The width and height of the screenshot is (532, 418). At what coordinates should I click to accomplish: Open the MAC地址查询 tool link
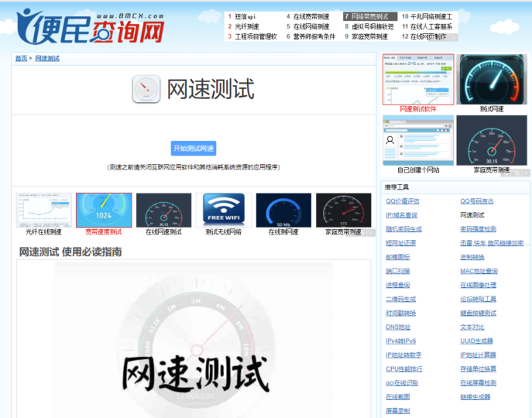pyautogui.click(x=479, y=271)
